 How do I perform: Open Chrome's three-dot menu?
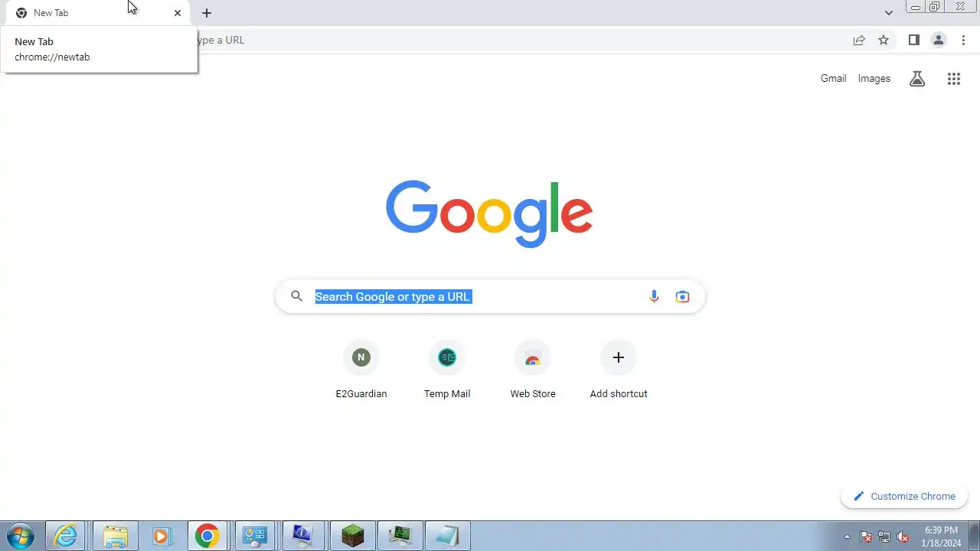(x=963, y=40)
